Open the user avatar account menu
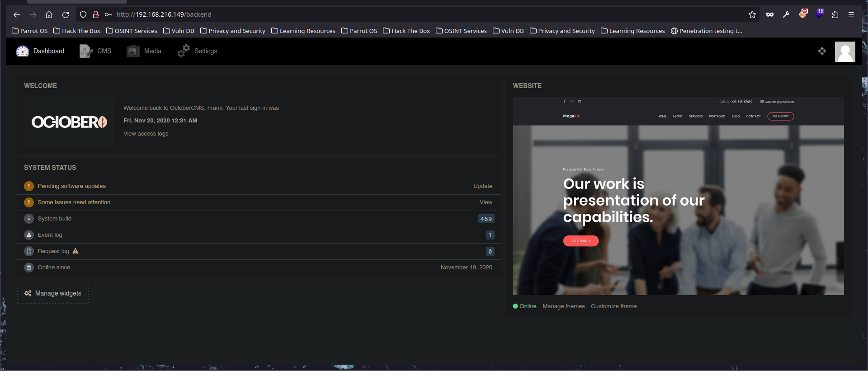 pos(845,52)
